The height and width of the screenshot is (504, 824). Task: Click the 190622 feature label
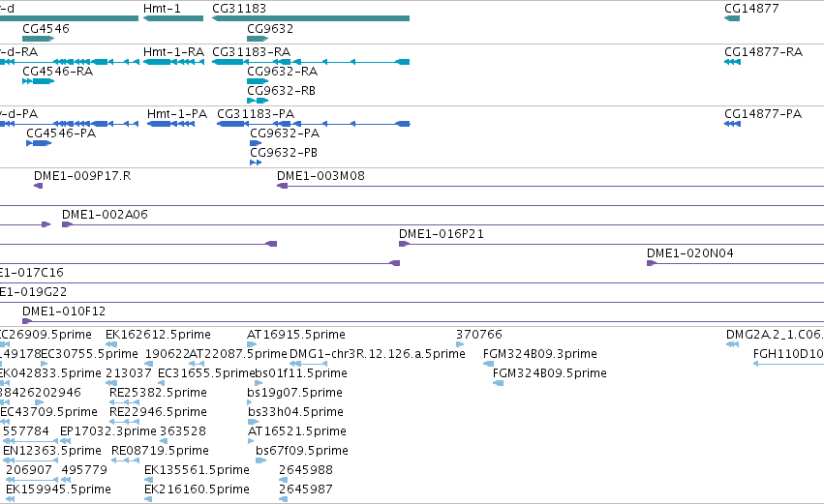[x=167, y=354]
